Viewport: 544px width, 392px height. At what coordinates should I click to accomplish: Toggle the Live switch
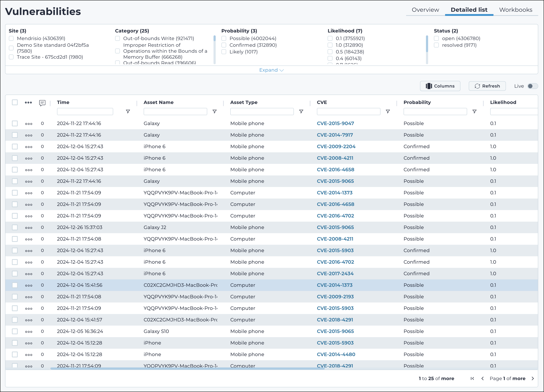pyautogui.click(x=532, y=86)
